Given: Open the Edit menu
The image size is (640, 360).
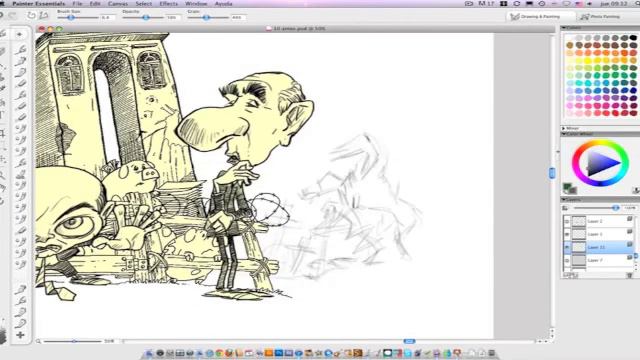Looking at the screenshot, I should [x=95, y=4].
